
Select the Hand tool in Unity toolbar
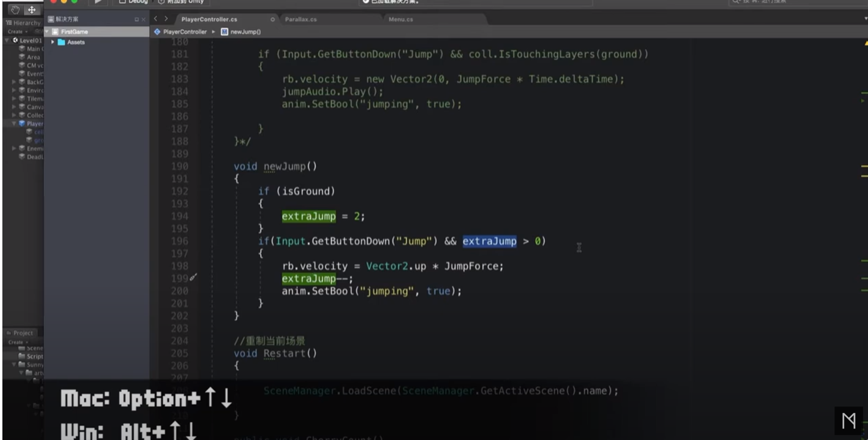[x=15, y=10]
